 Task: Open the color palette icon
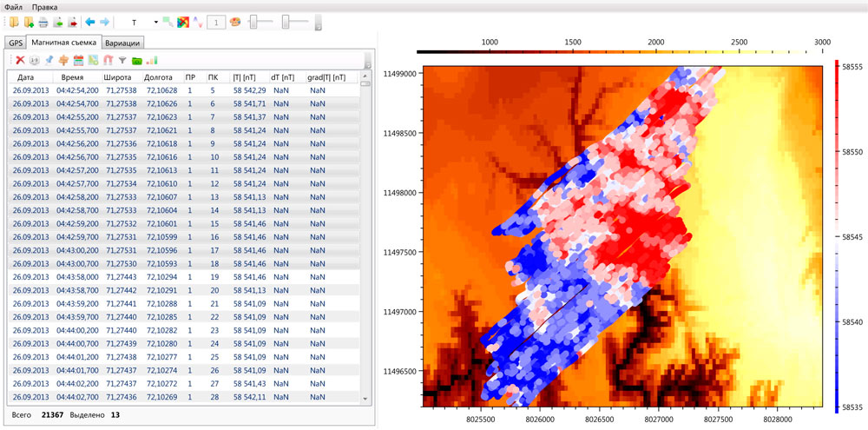[x=234, y=22]
